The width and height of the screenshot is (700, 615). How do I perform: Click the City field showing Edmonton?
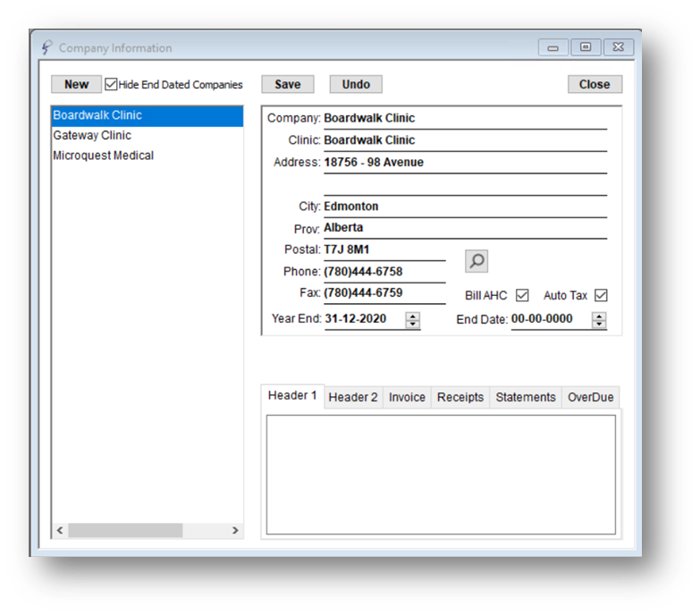pyautogui.click(x=465, y=206)
